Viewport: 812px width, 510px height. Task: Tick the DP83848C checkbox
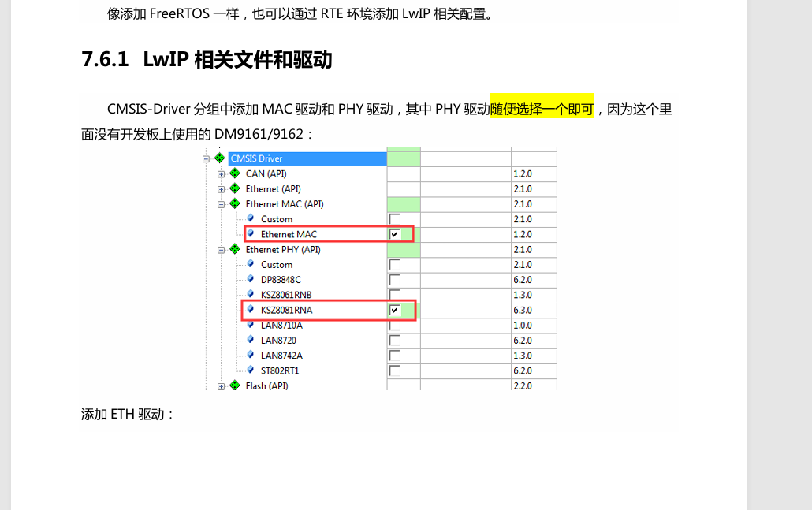[395, 280]
